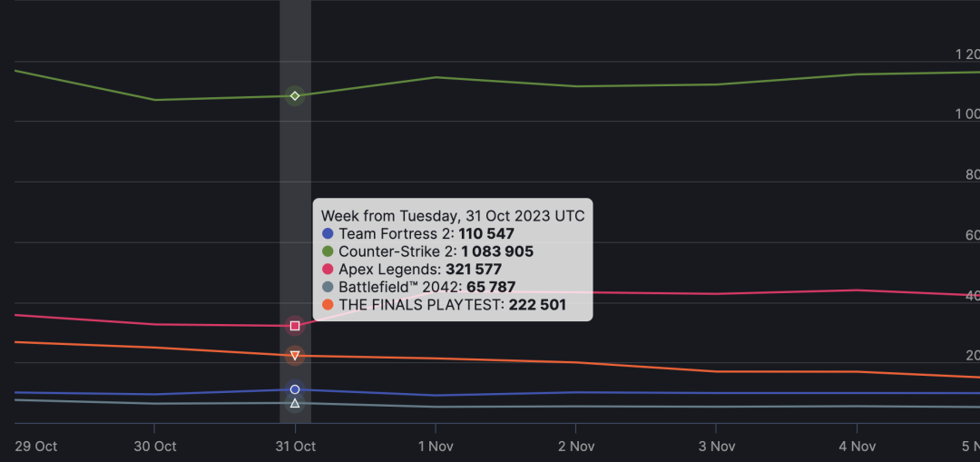Click the square marker on Apex Legends line
Screen dimensions: 980x462
click(295, 325)
